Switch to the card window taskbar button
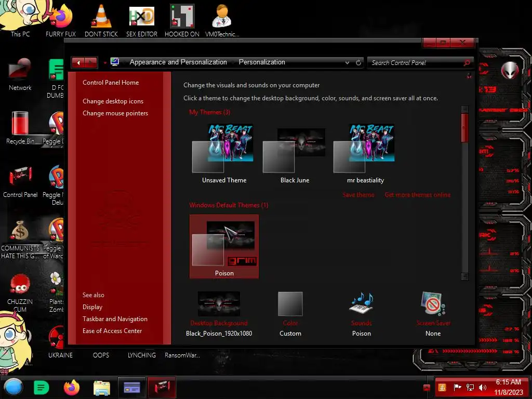 coord(131,387)
